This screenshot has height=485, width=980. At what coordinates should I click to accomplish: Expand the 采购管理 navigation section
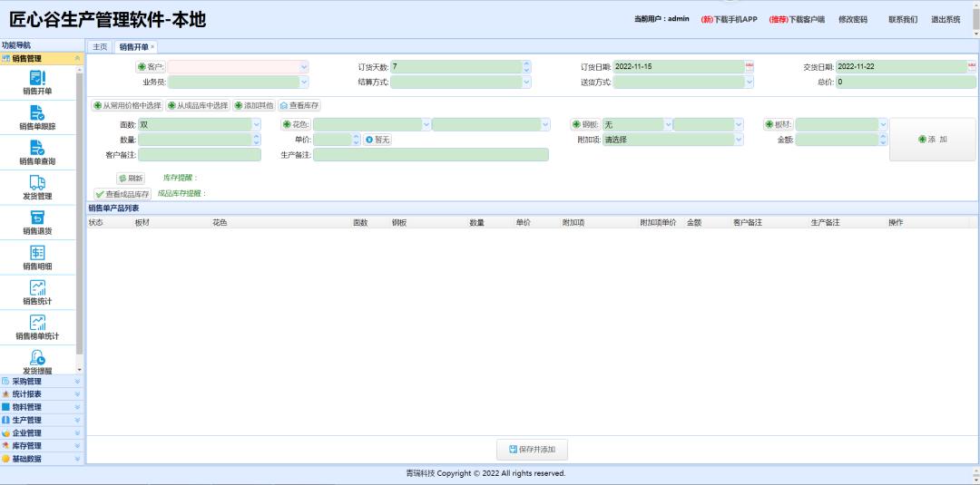[41, 382]
